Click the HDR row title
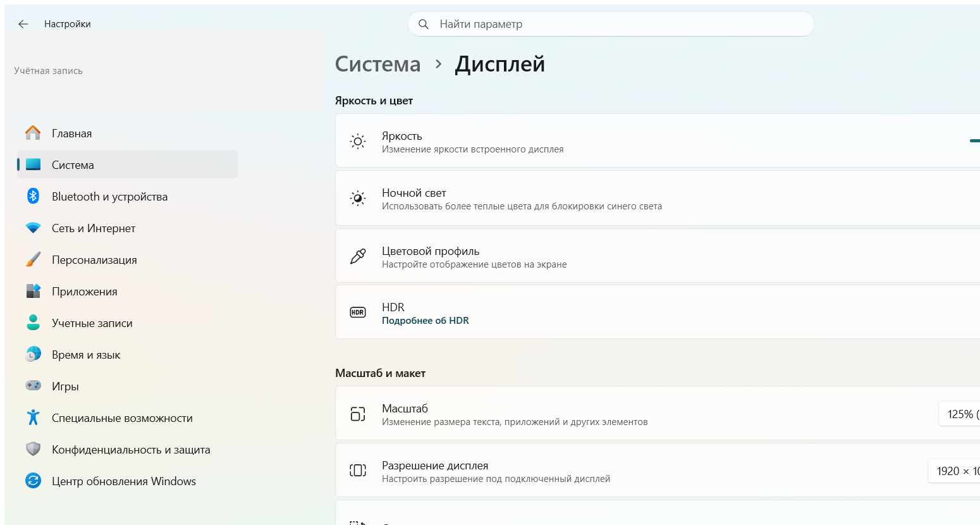 click(x=393, y=307)
